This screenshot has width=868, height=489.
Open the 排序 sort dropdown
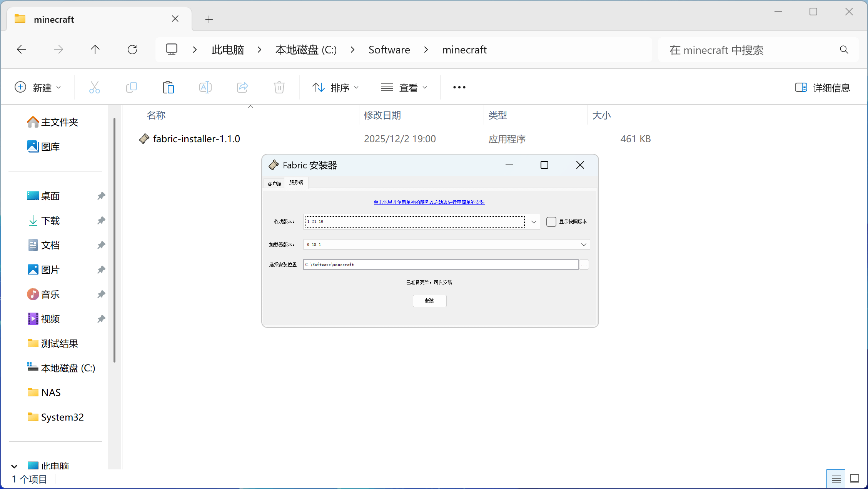[335, 88]
